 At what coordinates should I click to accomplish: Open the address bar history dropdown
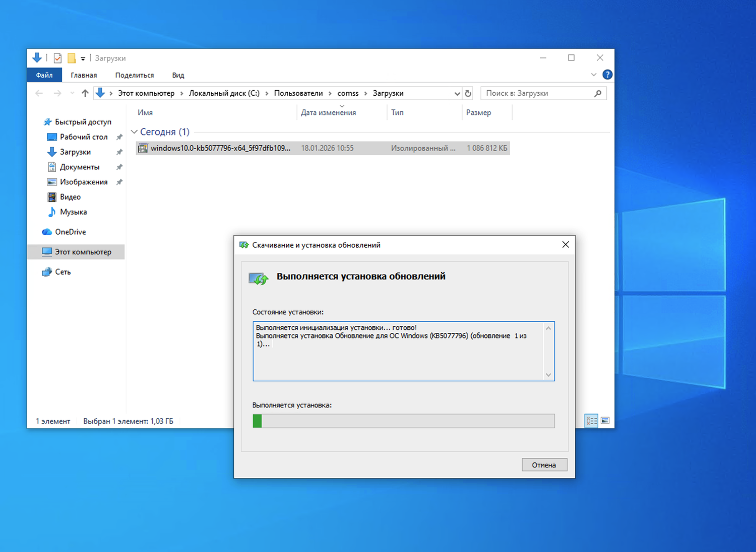tap(457, 93)
